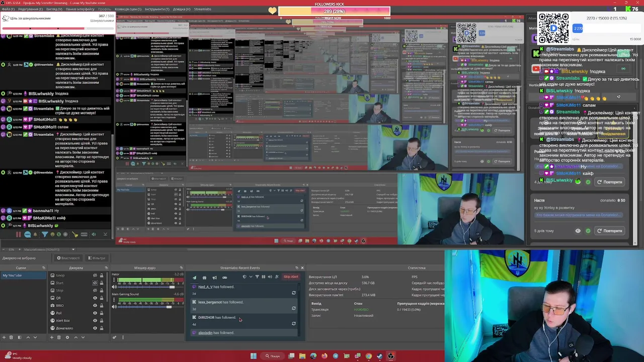Toggle visibility of Start source
This screenshot has width=644, height=362.
(95, 283)
